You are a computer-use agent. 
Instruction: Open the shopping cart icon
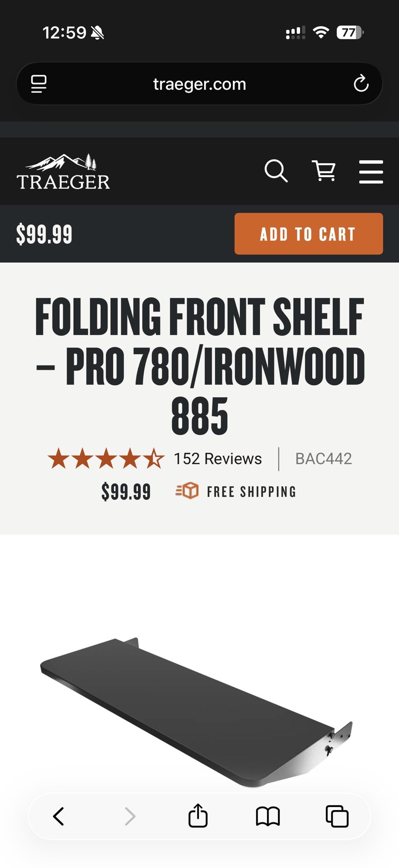coord(324,171)
